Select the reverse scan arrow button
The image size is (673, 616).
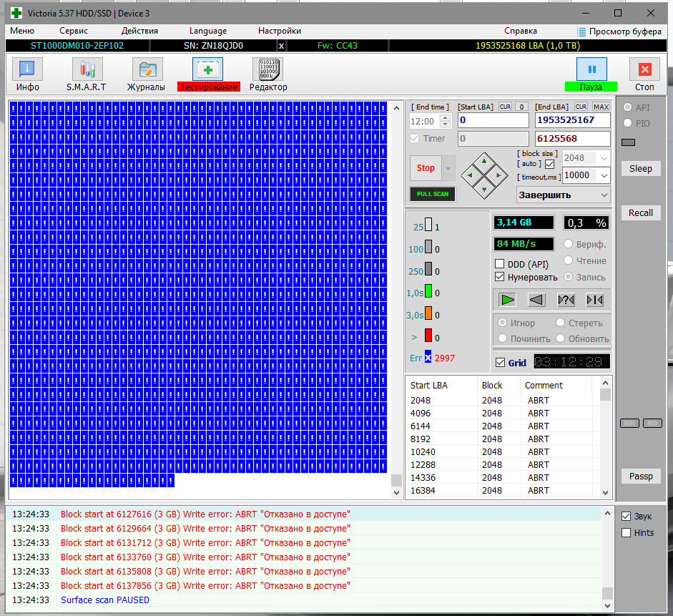pos(536,300)
